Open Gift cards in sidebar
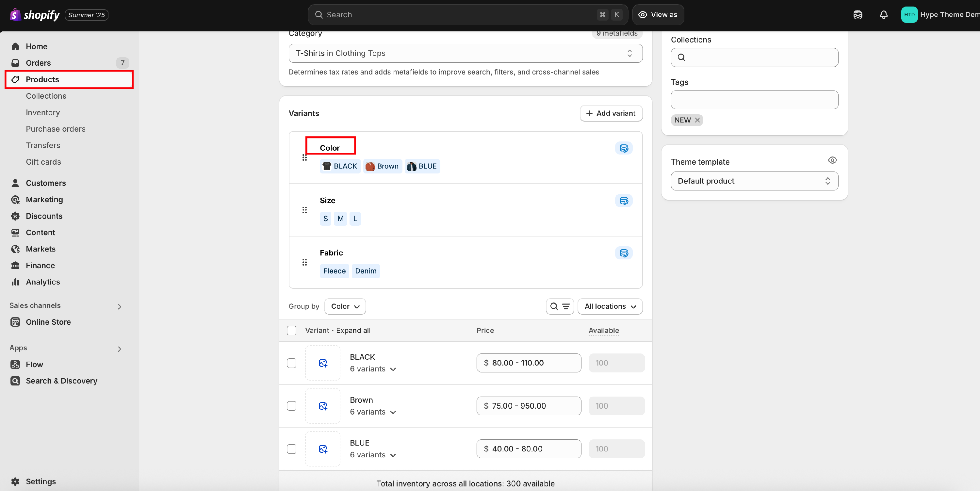 point(43,162)
